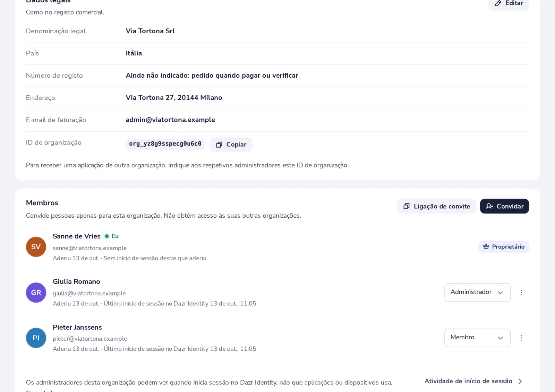
Task: Click the name Sanne de Vries
Action: (77, 236)
